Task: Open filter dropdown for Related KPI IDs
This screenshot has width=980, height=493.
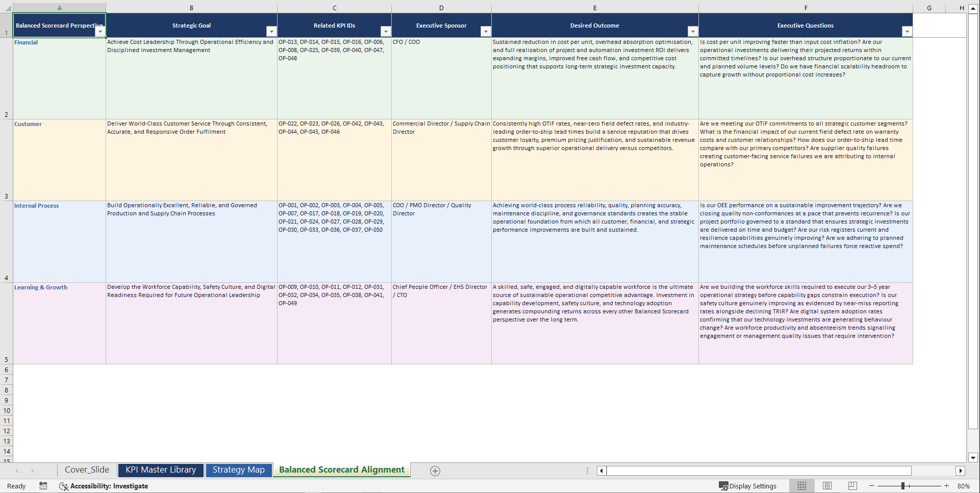Action: pos(386,32)
